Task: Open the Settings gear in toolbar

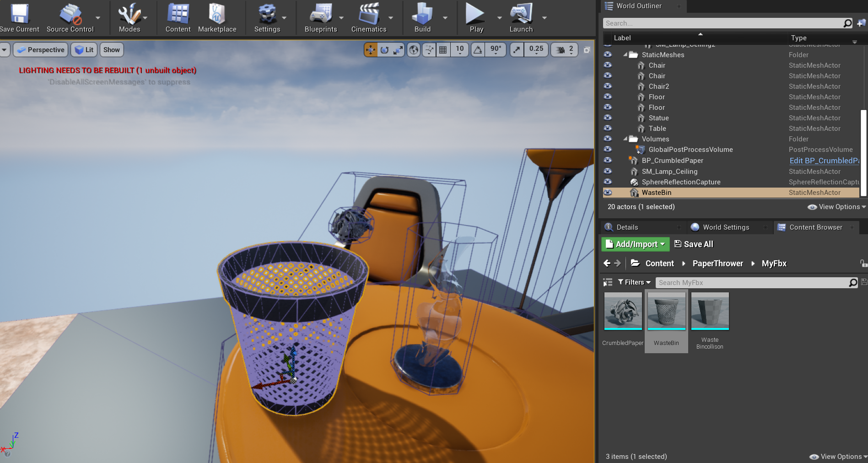Action: click(267, 18)
